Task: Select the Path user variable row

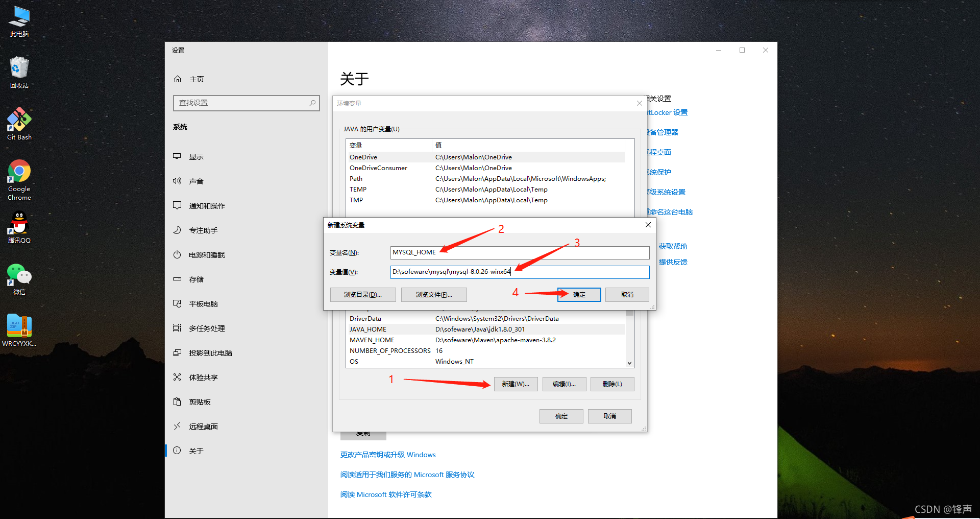Action: 486,179
